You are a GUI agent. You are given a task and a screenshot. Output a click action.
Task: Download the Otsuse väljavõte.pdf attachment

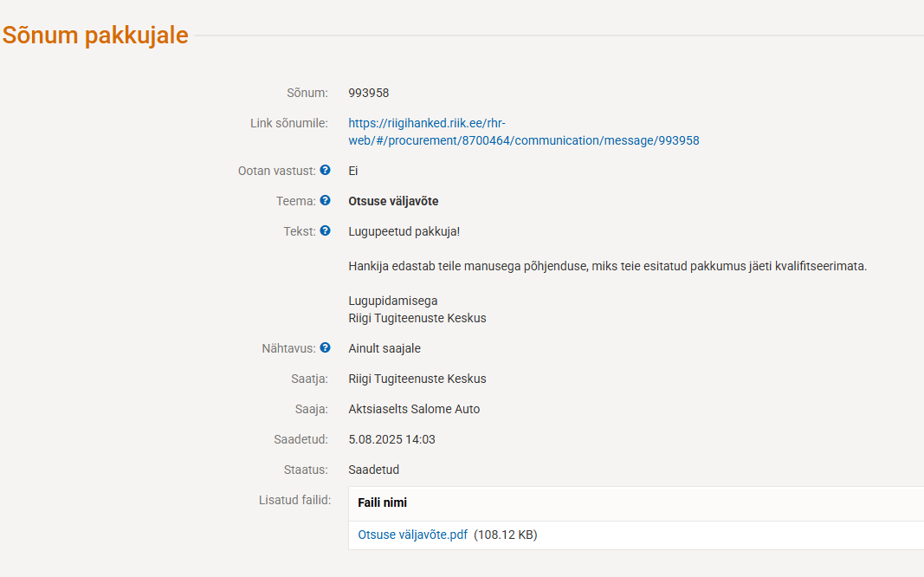click(412, 535)
